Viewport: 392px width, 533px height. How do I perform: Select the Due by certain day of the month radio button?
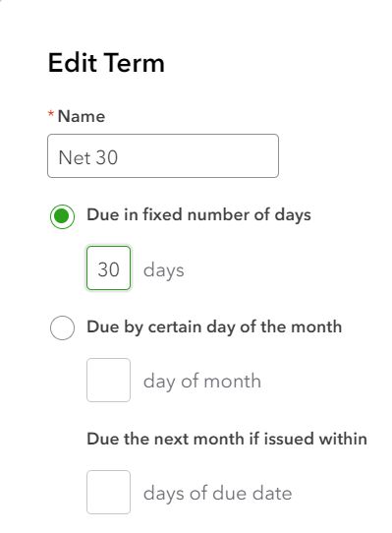click(x=62, y=327)
